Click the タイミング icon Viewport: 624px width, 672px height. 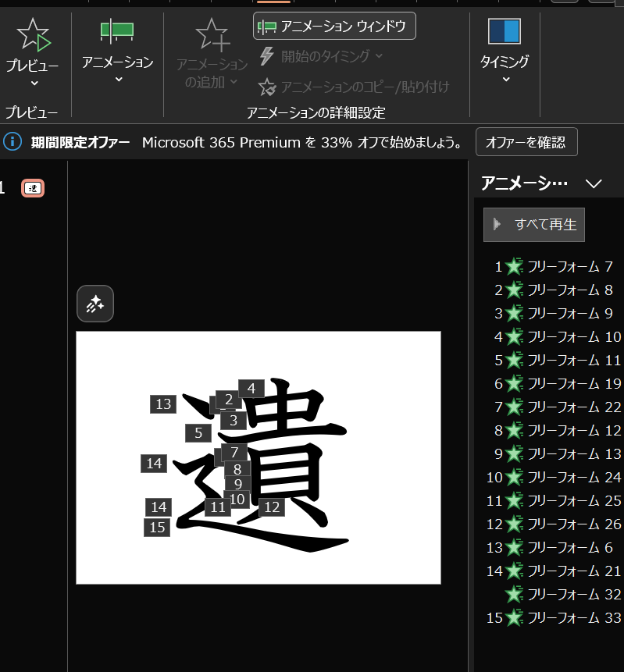click(x=505, y=31)
